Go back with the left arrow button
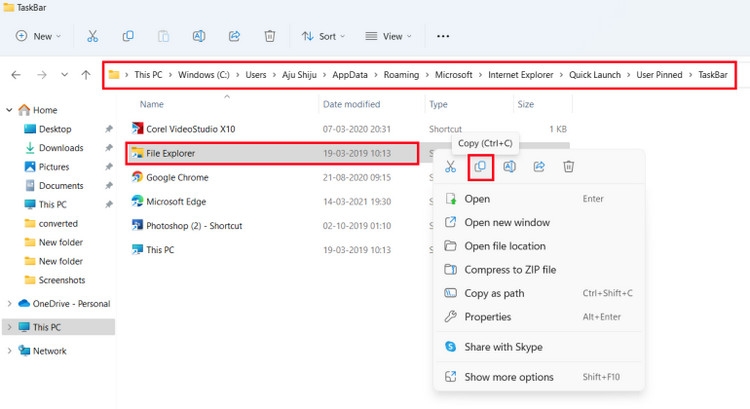750x409 pixels. point(16,75)
